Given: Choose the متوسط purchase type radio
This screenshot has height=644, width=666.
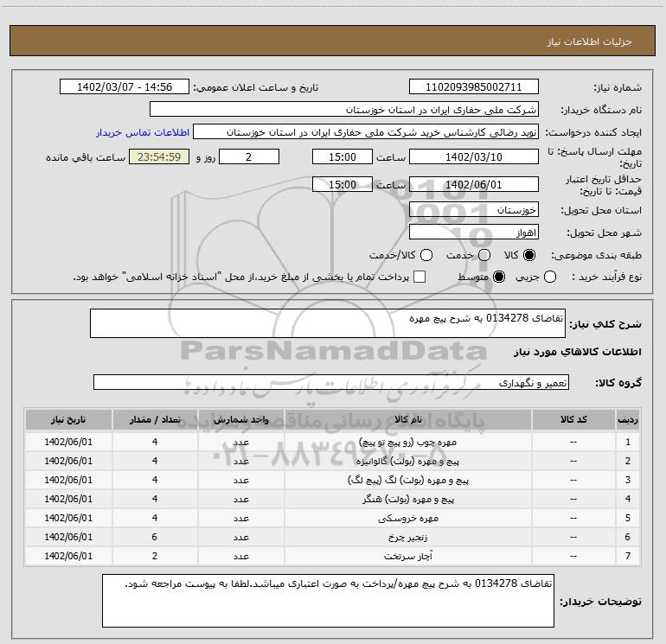Looking at the screenshot, I should tap(499, 277).
